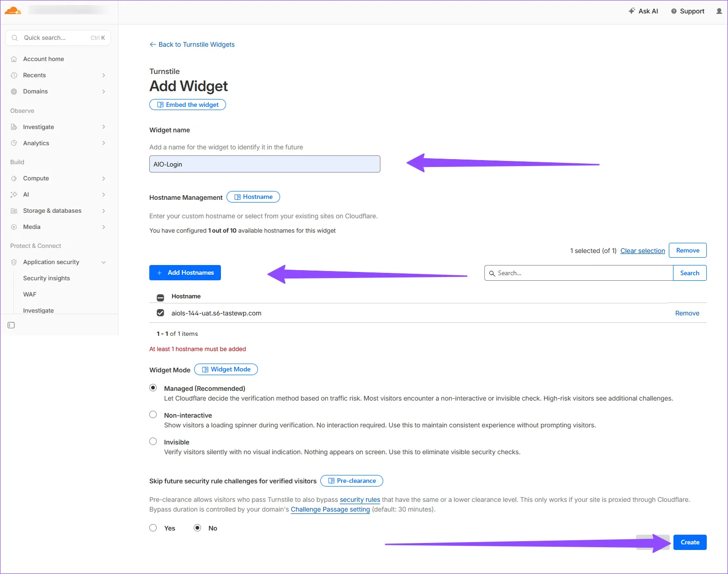The height and width of the screenshot is (574, 728).
Task: Expand the Storage & databases chevron
Action: [x=104, y=211]
